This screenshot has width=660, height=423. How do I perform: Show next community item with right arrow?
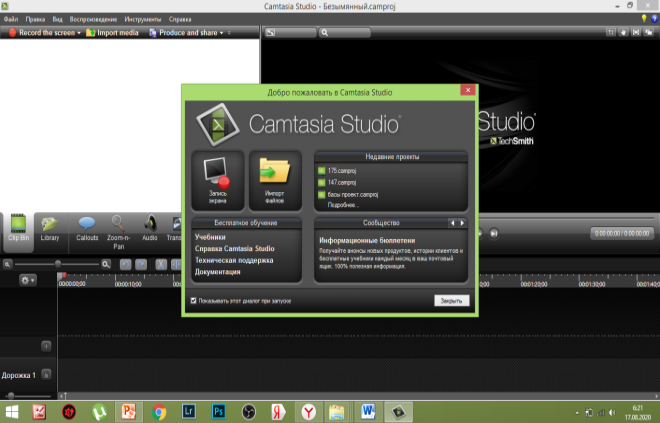pyautogui.click(x=462, y=223)
